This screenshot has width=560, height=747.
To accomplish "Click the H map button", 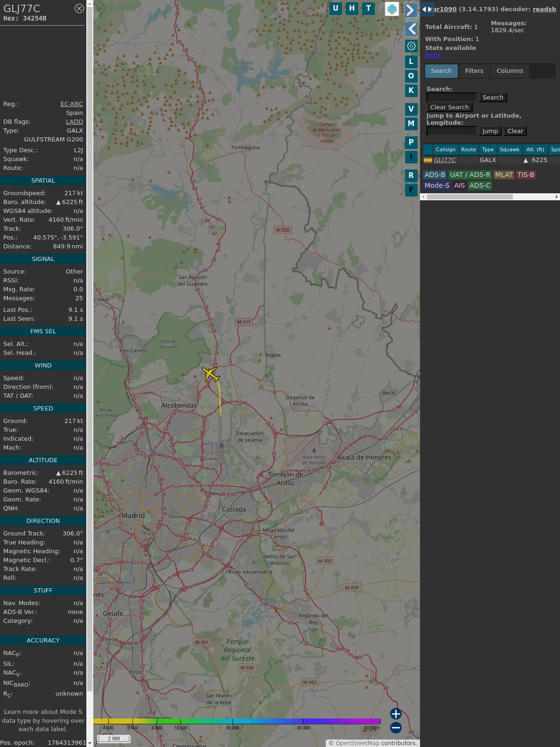I will click(352, 8).
